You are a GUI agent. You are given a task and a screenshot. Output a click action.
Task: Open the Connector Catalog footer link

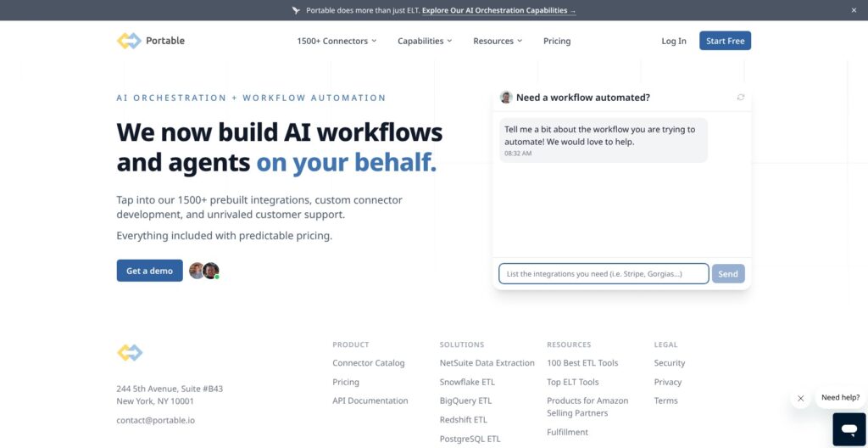coord(369,363)
